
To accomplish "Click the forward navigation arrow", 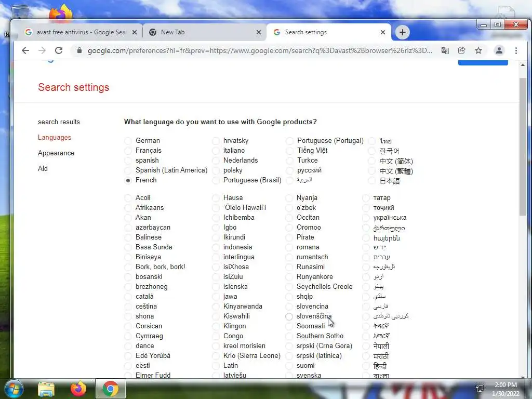I will [x=42, y=50].
